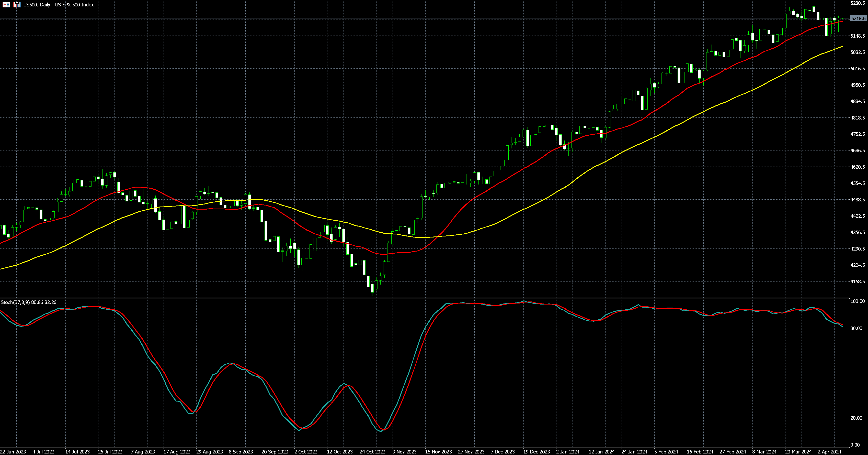Click the 24 Oct 2023 date label

[x=372, y=452]
